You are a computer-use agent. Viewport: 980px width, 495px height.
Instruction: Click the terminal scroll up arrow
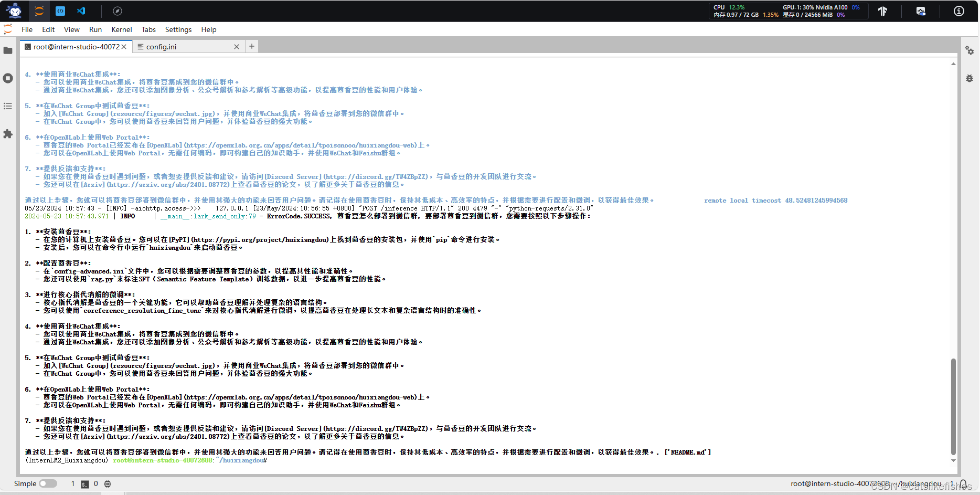(x=953, y=64)
